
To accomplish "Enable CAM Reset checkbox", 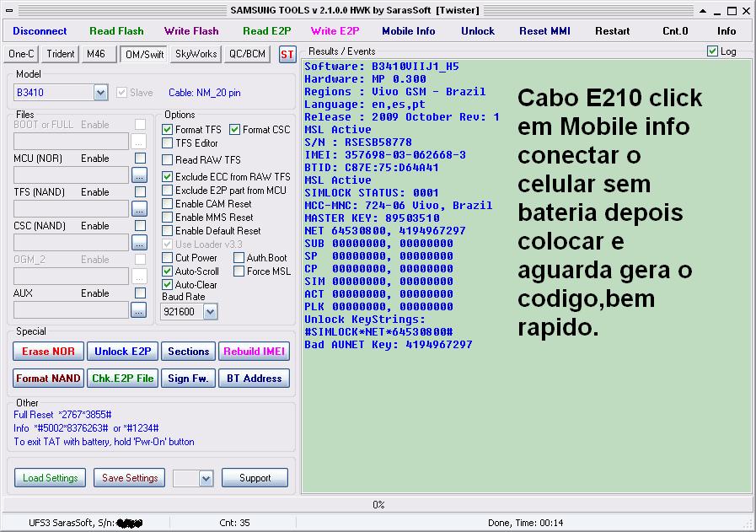I will 168,204.
